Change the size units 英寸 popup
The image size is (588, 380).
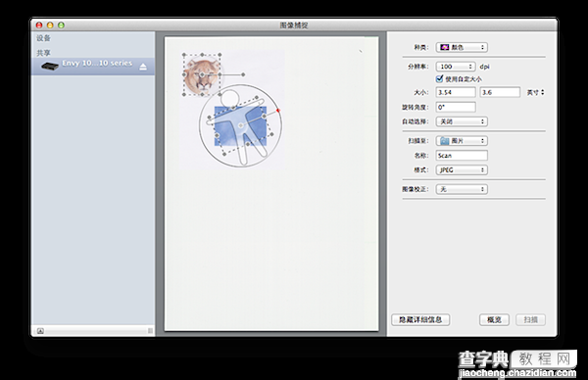(x=535, y=92)
